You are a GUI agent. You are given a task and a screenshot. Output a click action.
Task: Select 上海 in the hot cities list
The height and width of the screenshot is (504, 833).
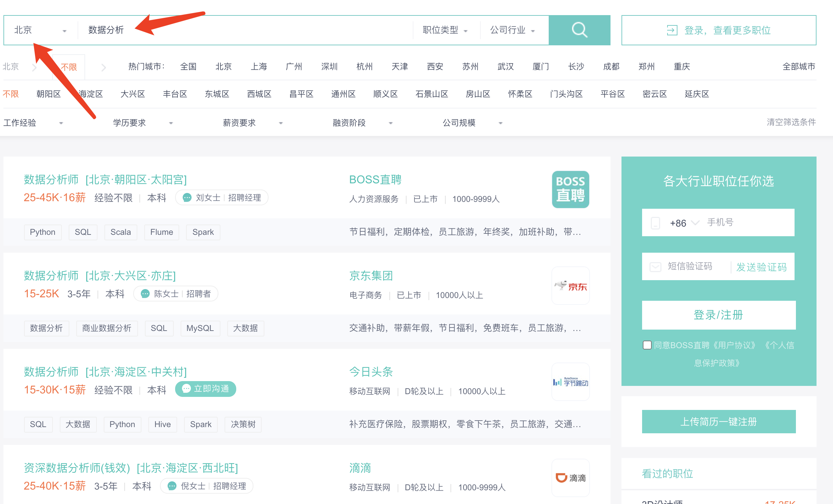click(259, 67)
